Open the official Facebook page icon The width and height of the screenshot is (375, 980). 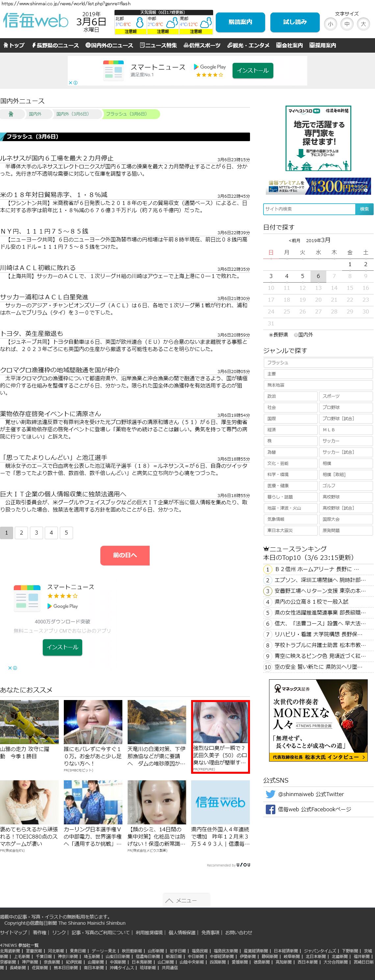(x=270, y=809)
